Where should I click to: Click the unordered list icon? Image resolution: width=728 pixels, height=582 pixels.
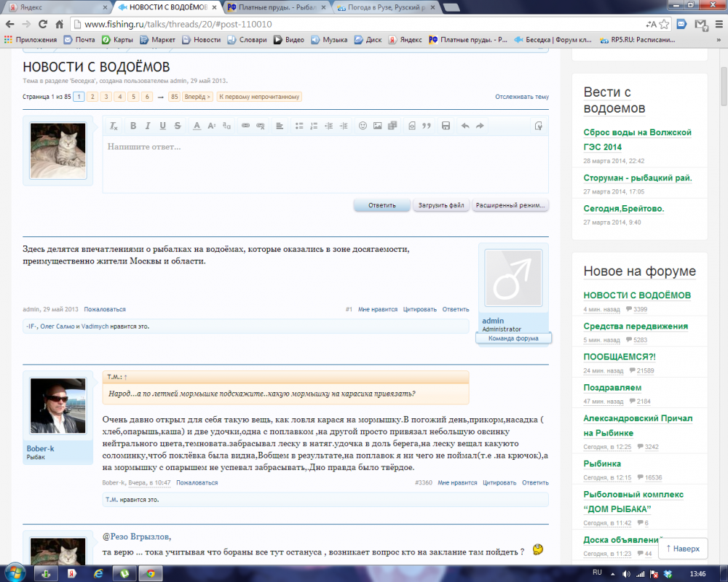[x=299, y=126]
